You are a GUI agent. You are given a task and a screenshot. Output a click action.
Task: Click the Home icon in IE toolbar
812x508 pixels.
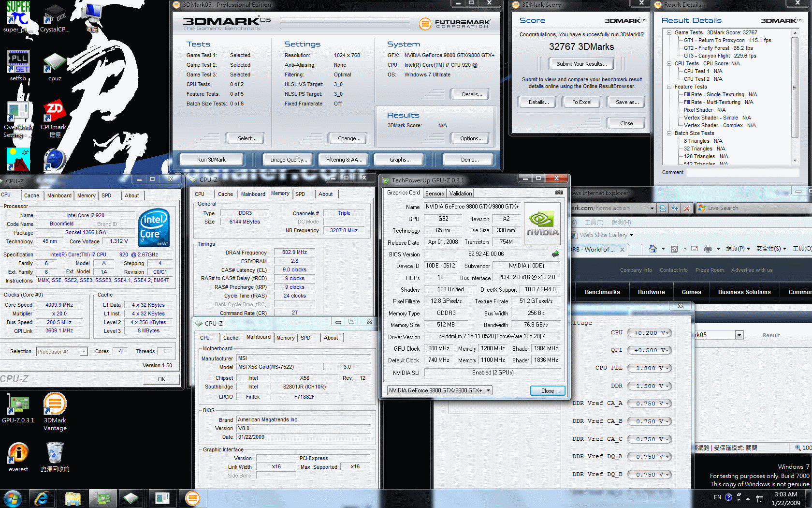point(652,249)
